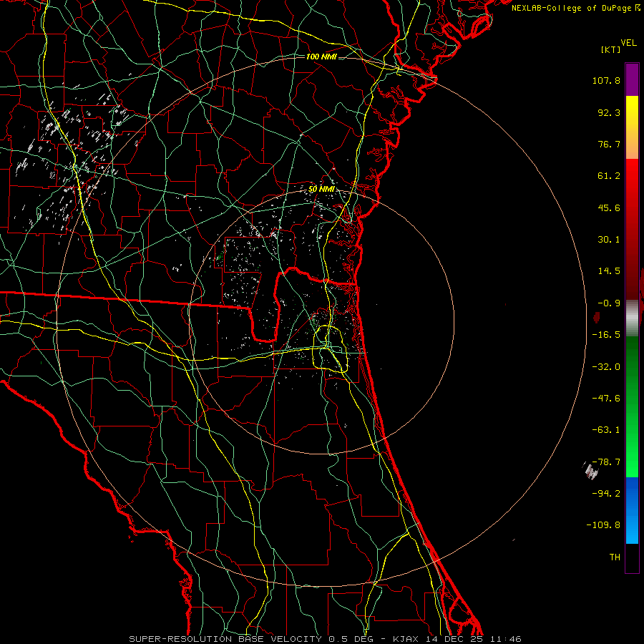This screenshot has width=644, height=644.
Task: Click the 100 NMI range ring label
Action: pos(321,57)
